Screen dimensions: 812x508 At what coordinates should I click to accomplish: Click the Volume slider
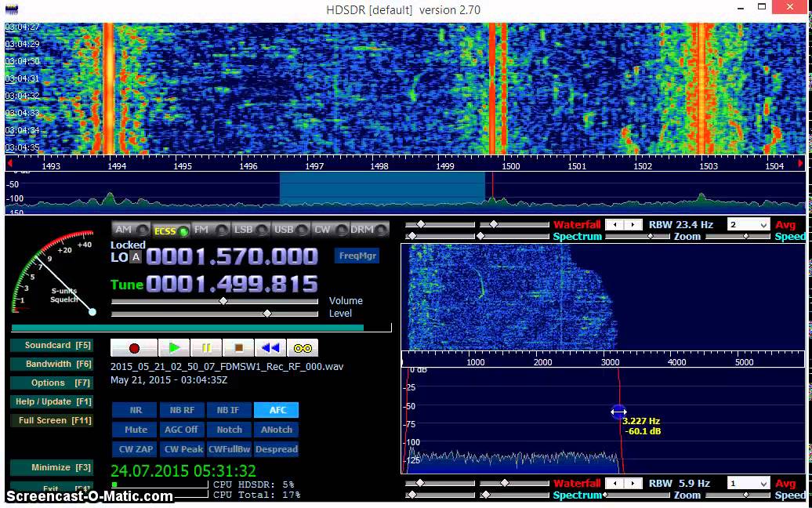(215, 301)
